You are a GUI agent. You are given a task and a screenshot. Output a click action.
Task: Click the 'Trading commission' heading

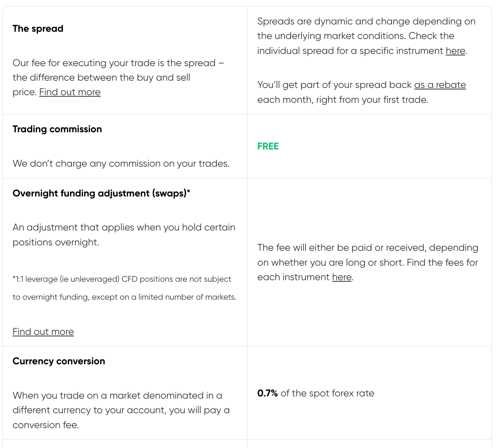57,129
